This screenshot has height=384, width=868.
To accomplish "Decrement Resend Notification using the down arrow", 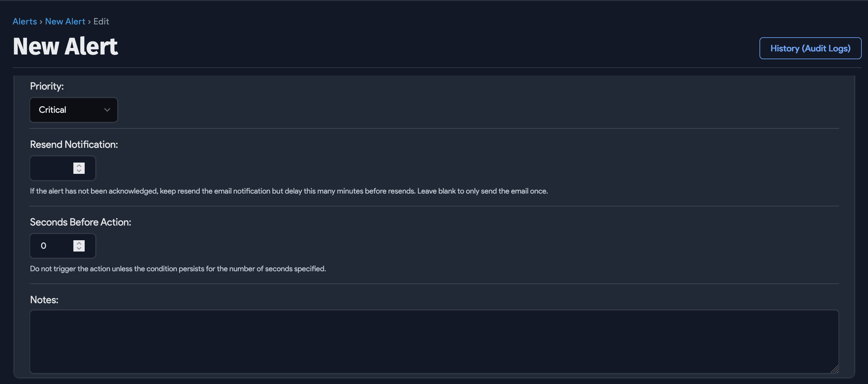I will coord(78,171).
